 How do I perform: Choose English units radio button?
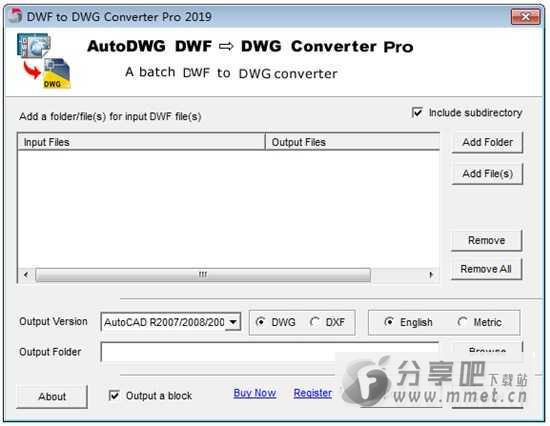click(x=389, y=322)
